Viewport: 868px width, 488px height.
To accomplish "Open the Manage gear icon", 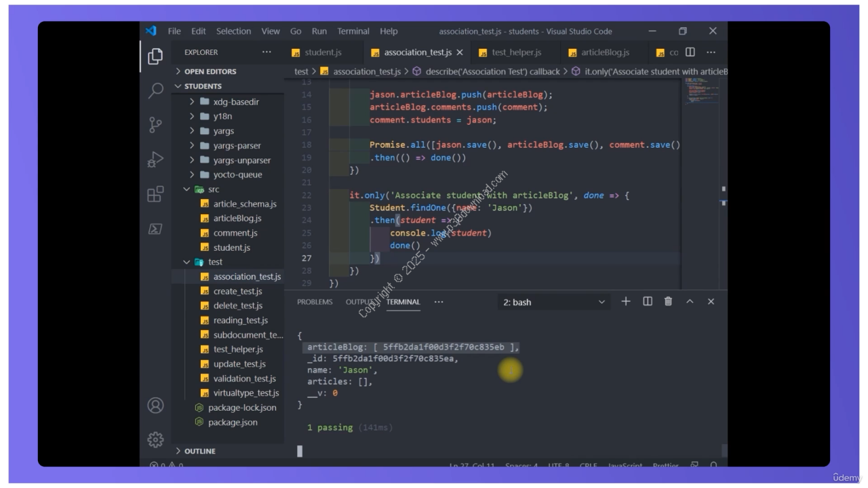I will (156, 439).
